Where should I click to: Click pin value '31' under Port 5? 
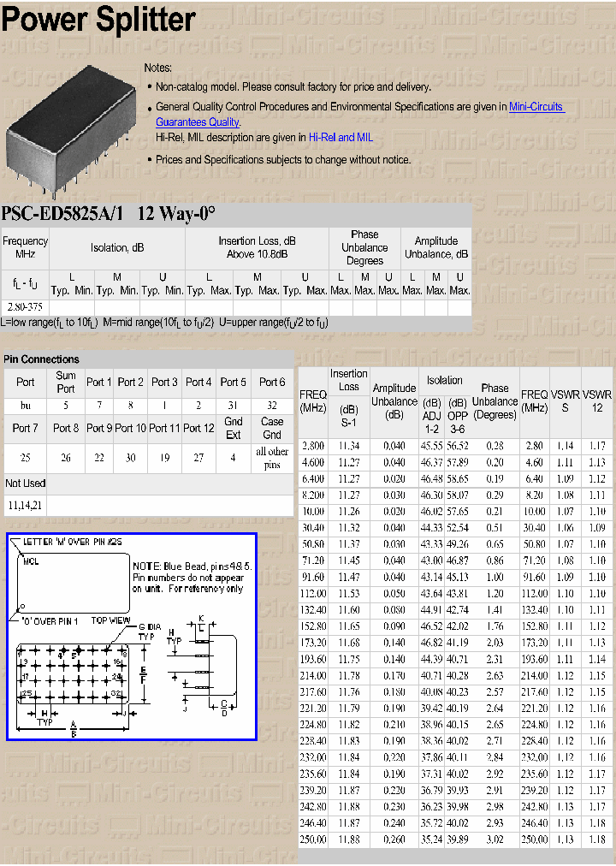(233, 406)
